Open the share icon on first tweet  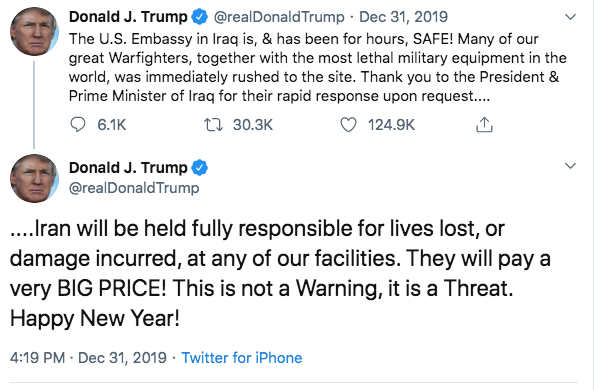click(484, 124)
